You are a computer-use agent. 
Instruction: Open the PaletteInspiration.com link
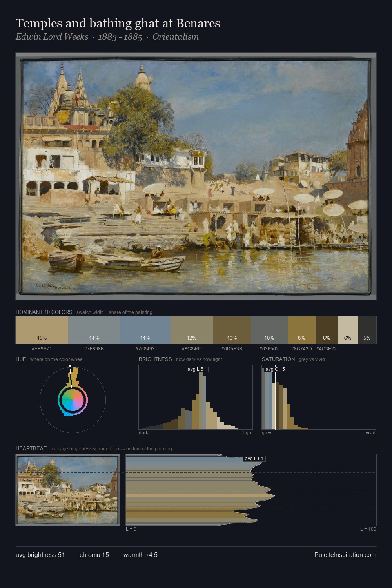coord(345,555)
